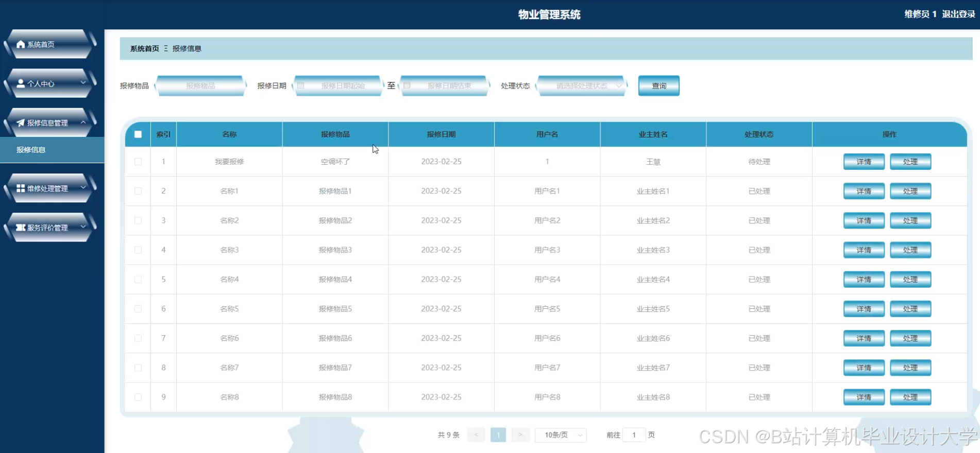Select page 1 in pagination
Viewport: 980px width, 453px height.
click(x=498, y=435)
